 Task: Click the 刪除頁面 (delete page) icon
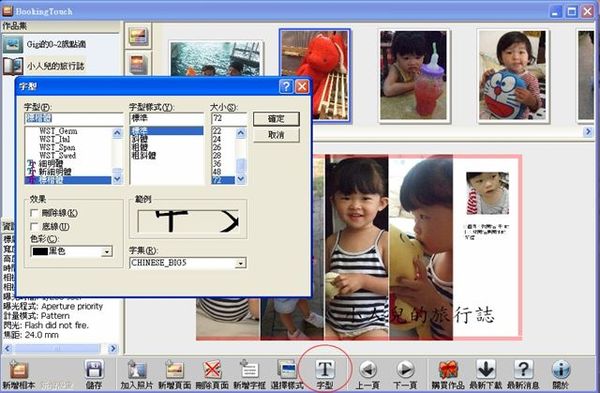click(212, 370)
